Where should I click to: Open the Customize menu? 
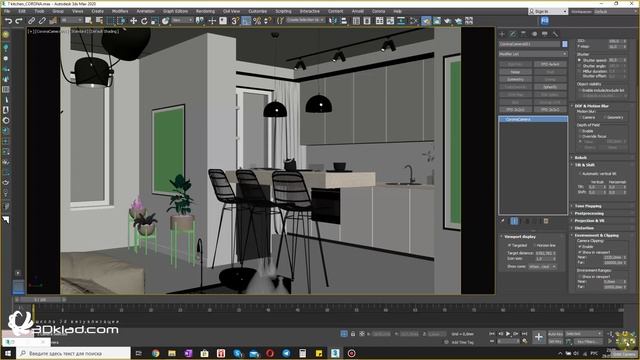click(x=258, y=11)
